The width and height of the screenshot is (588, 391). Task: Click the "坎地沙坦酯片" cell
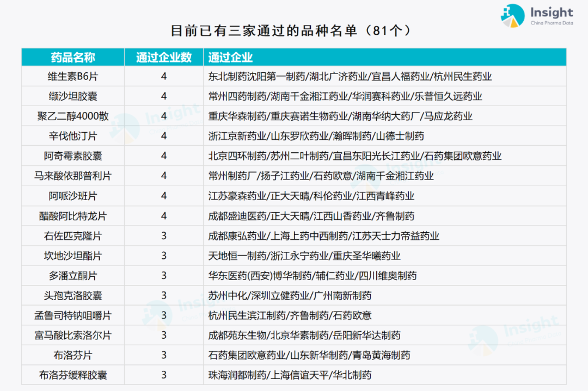[x=73, y=256]
